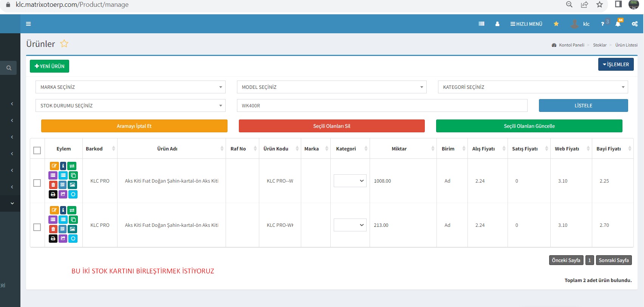
Task: Open the settings gears icon in the header
Action: click(635, 24)
